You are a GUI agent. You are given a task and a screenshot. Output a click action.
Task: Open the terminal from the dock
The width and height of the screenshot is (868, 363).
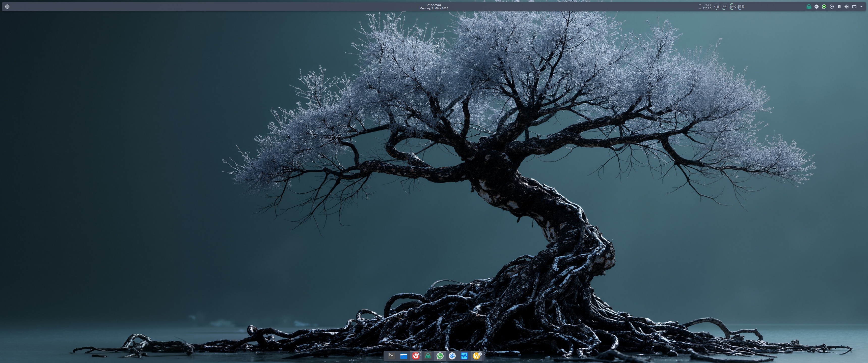[391, 356]
